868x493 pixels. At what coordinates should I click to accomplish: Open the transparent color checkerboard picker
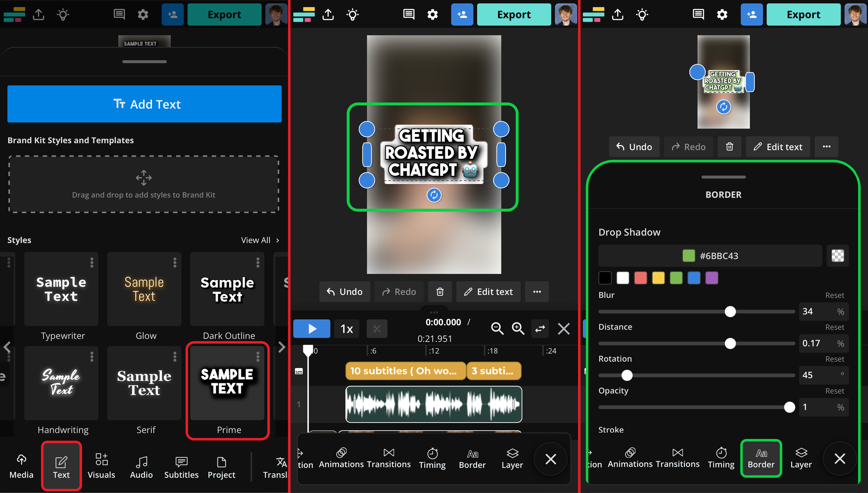pyautogui.click(x=838, y=256)
